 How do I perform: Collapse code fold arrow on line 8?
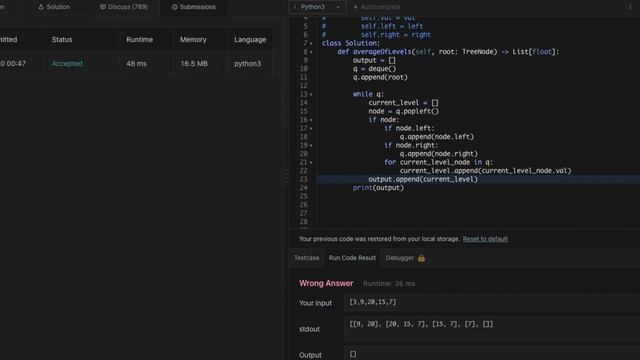(311, 52)
